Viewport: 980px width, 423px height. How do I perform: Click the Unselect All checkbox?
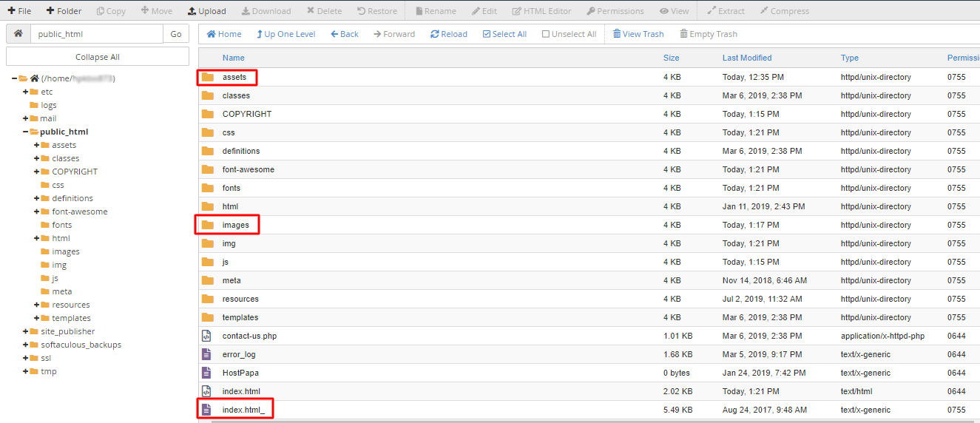click(x=546, y=34)
